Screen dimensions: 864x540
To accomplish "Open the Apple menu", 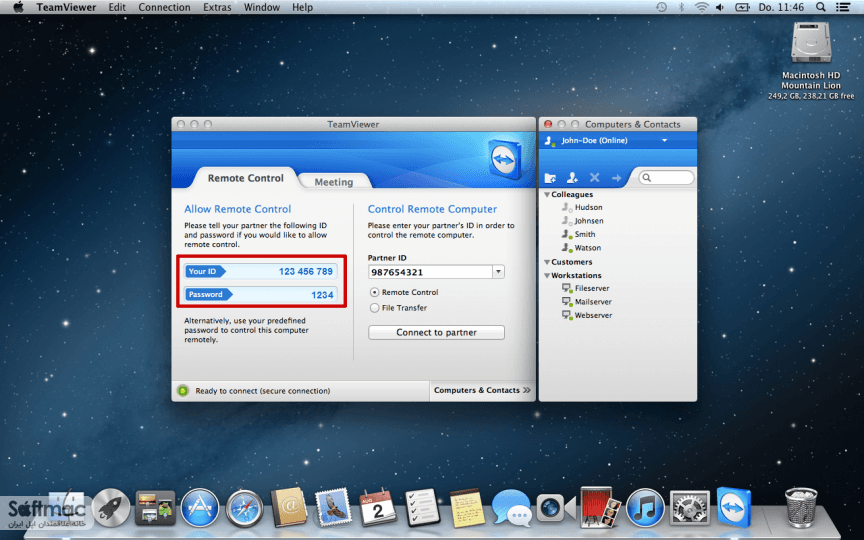I will pyautogui.click(x=18, y=7).
